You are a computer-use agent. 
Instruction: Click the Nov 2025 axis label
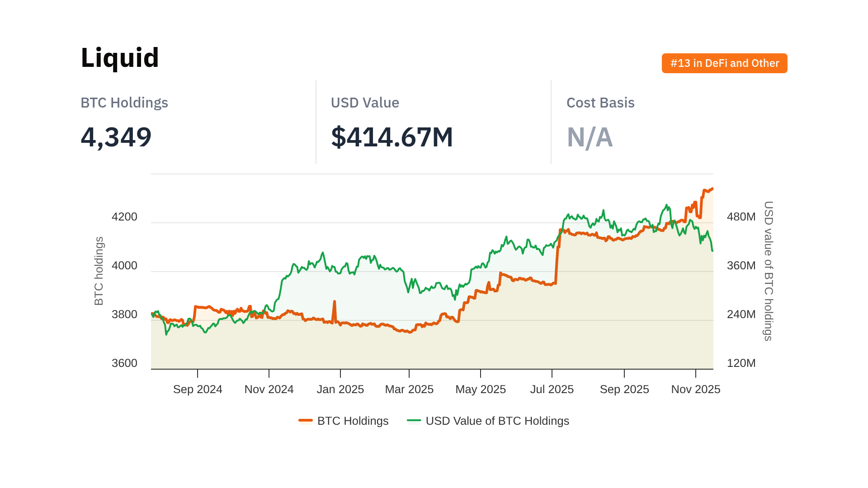coord(695,389)
